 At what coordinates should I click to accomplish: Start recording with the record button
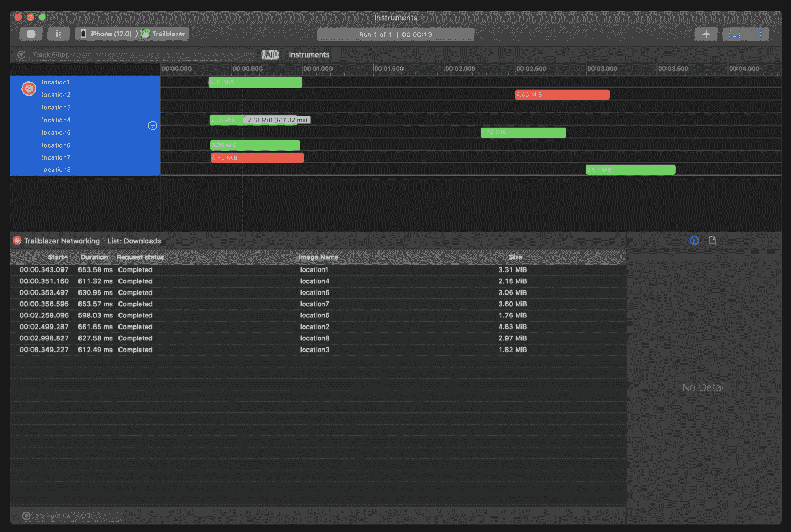[31, 34]
